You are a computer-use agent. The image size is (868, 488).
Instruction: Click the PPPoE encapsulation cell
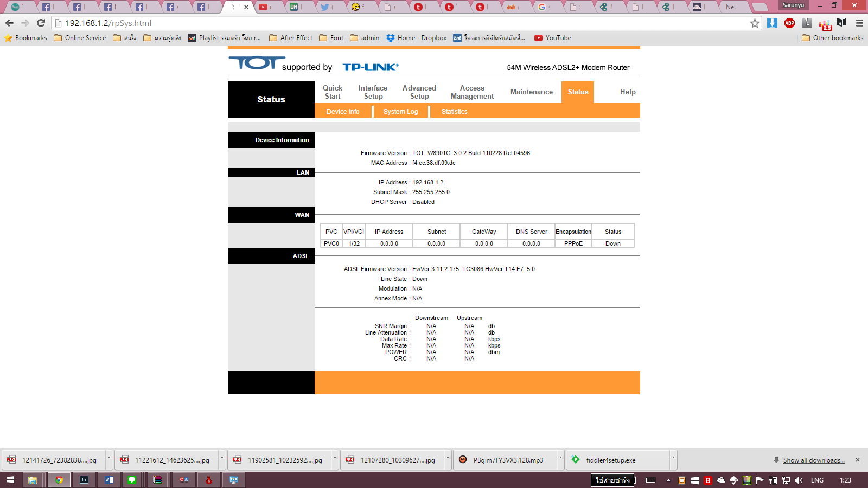click(573, 243)
